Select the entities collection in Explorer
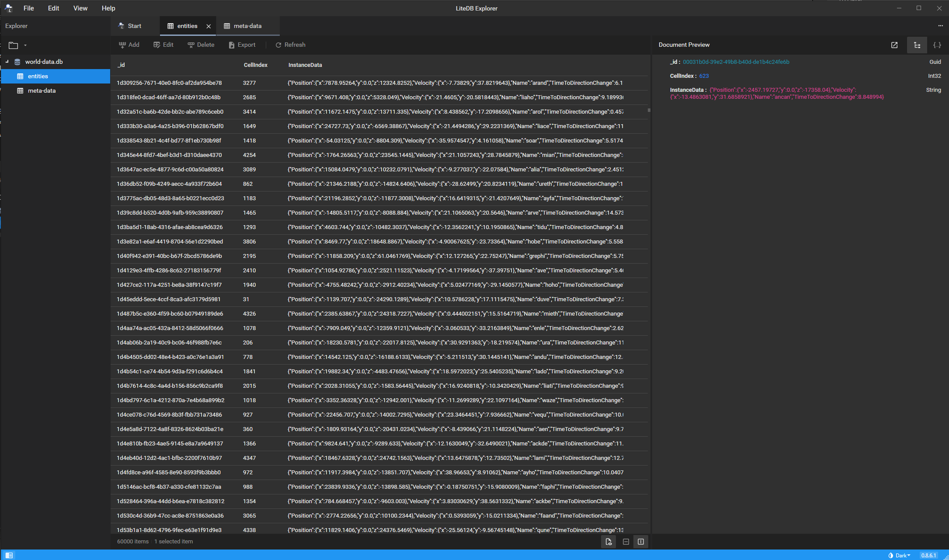This screenshot has height=560, width=949. (x=56, y=76)
